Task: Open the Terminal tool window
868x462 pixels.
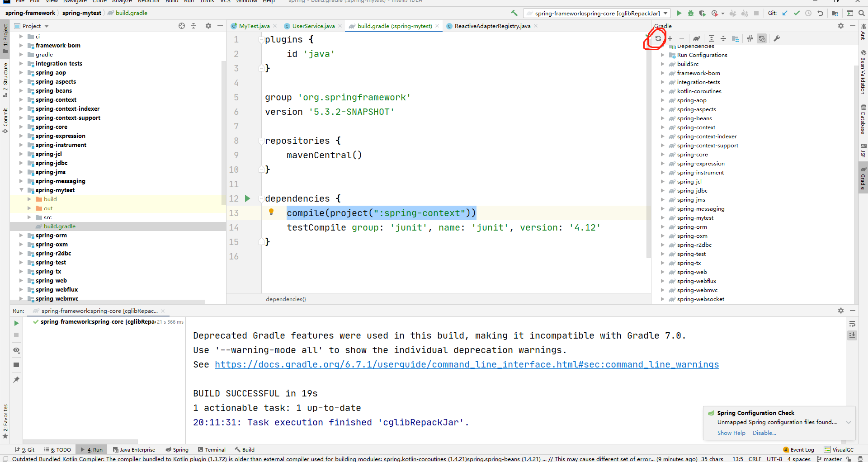Action: (x=212, y=450)
